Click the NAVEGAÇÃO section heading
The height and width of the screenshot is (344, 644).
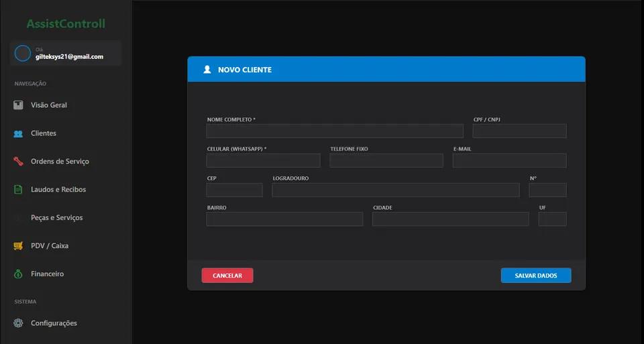[x=30, y=84]
